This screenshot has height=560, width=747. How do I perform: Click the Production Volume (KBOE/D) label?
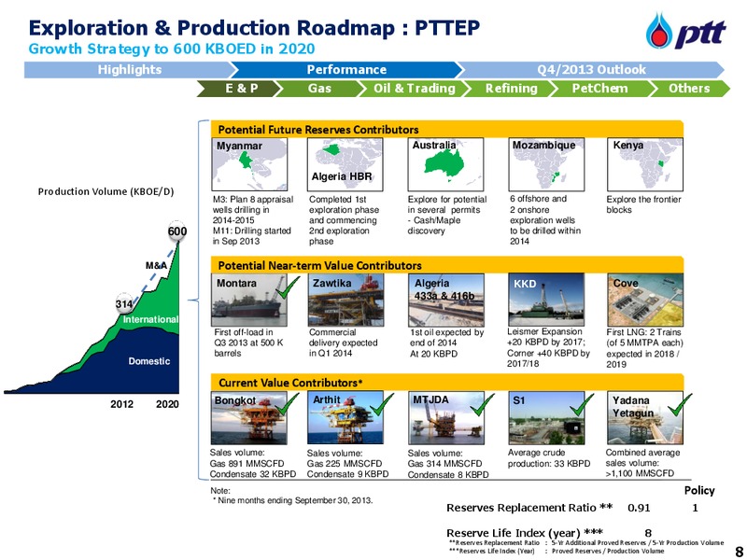coord(106,191)
